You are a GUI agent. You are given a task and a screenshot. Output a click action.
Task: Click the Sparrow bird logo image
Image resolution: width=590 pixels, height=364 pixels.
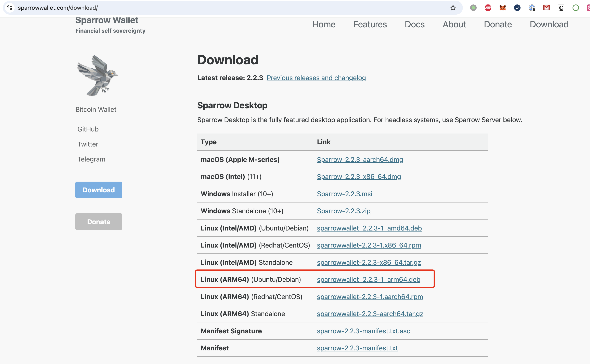pyautogui.click(x=97, y=76)
